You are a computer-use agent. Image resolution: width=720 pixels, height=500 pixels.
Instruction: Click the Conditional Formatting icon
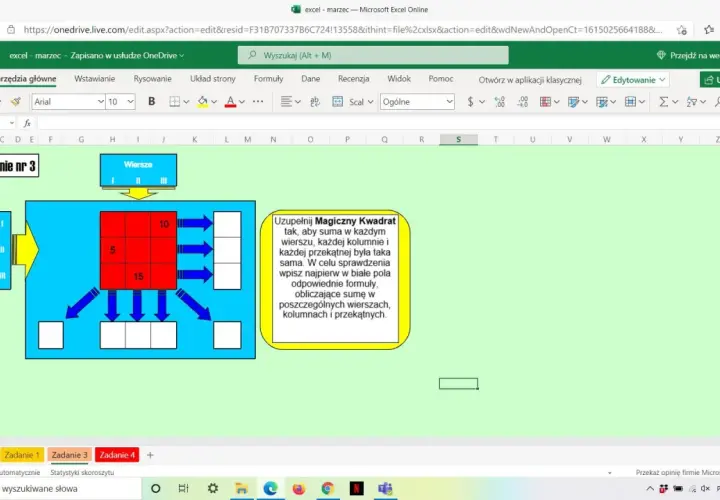coord(545,101)
